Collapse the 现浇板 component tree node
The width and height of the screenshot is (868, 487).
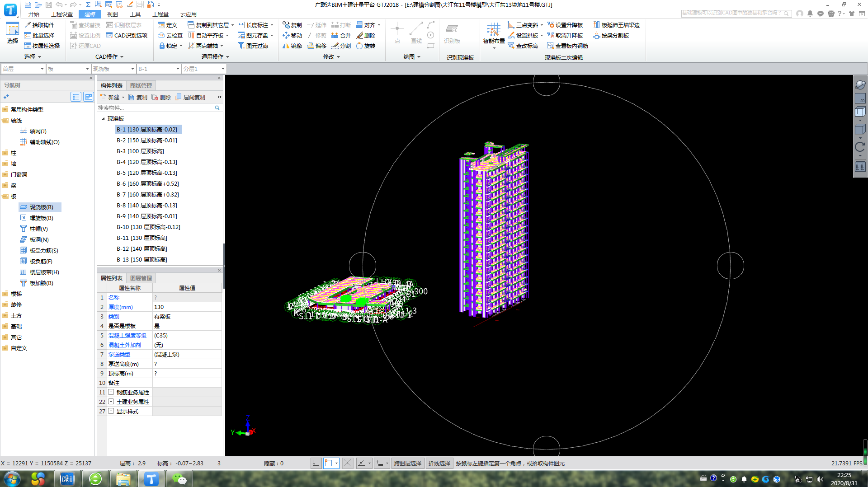[103, 119]
